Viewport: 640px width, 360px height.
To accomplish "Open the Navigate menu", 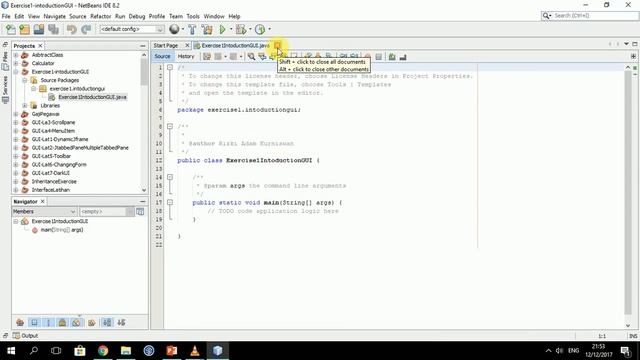I will coord(54,16).
